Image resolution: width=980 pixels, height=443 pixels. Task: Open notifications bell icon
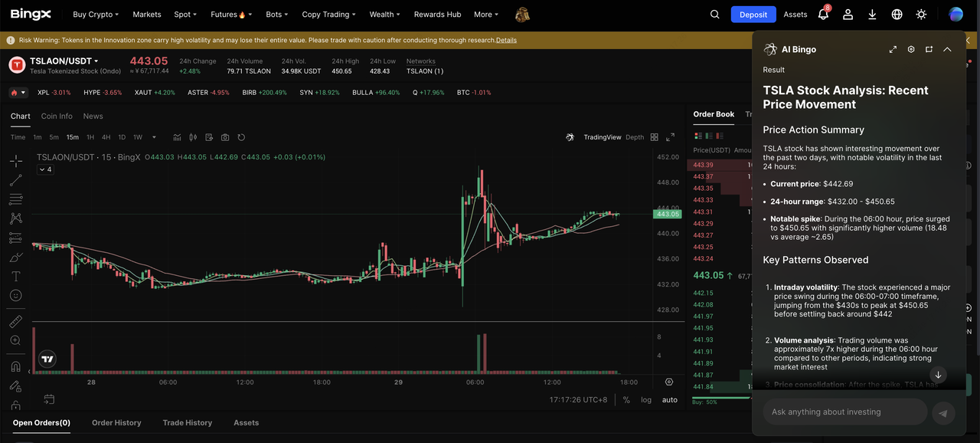823,15
